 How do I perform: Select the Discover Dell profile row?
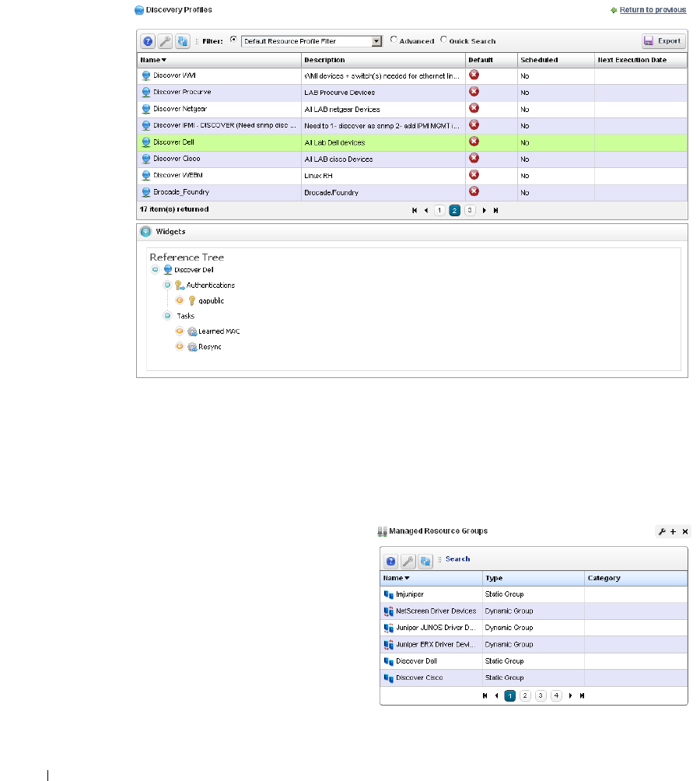[x=412, y=142]
